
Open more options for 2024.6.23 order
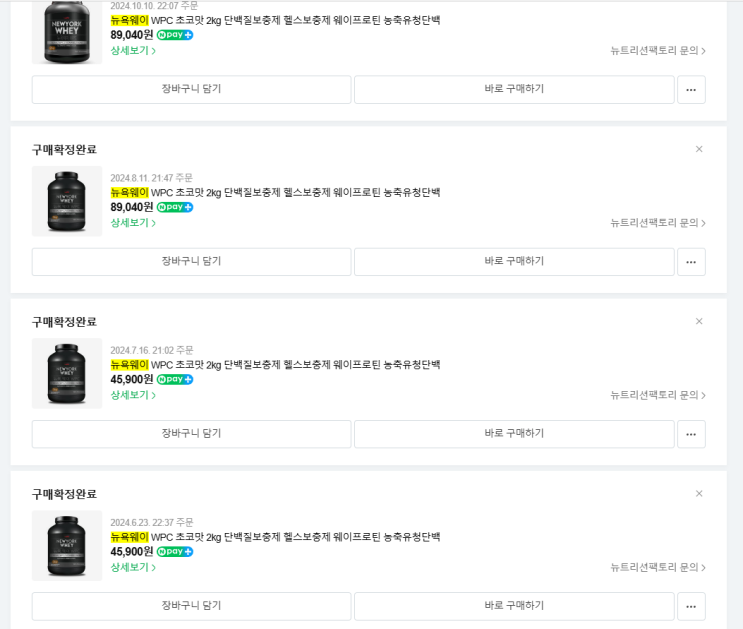pos(691,606)
